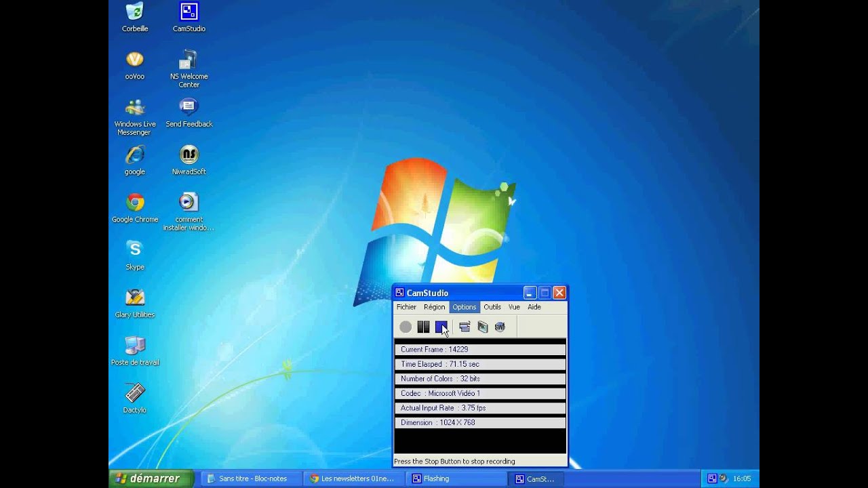Click the screen annotations toolbar icon

point(482,327)
